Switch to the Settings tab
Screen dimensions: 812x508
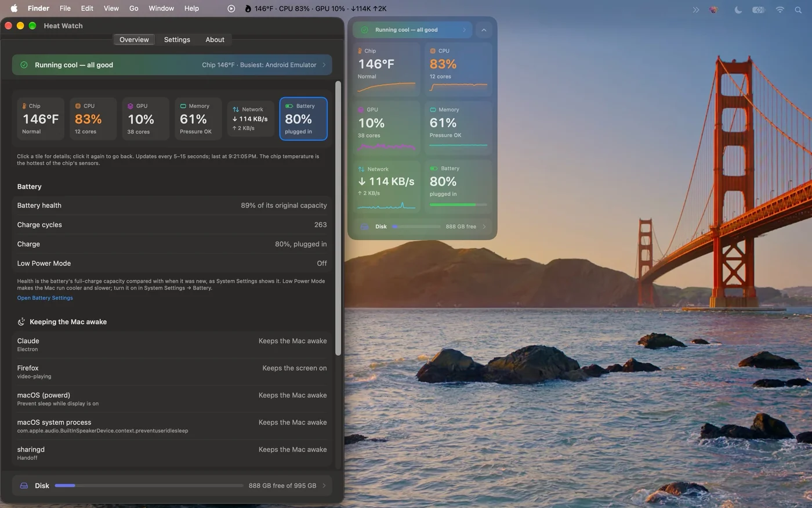pyautogui.click(x=177, y=39)
